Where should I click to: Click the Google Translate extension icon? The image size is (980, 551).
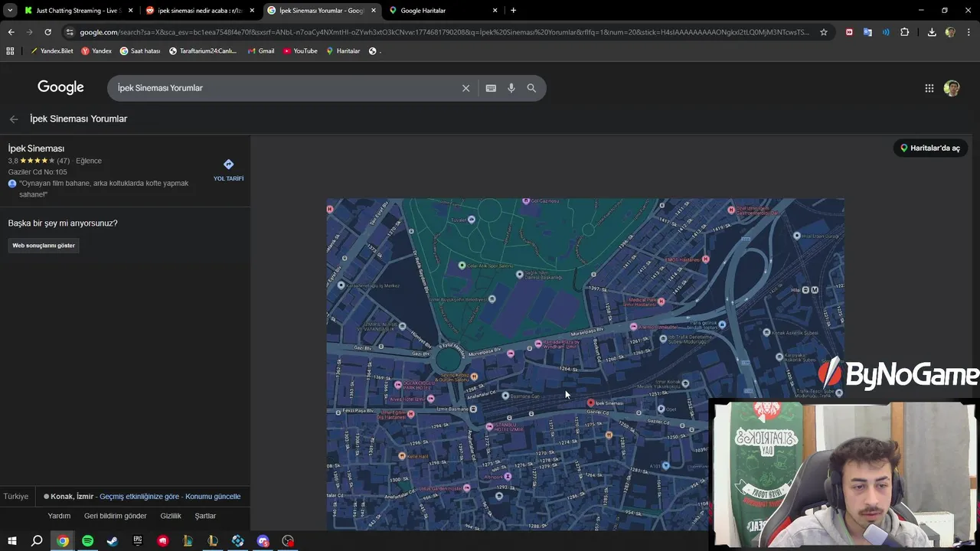[x=867, y=32]
